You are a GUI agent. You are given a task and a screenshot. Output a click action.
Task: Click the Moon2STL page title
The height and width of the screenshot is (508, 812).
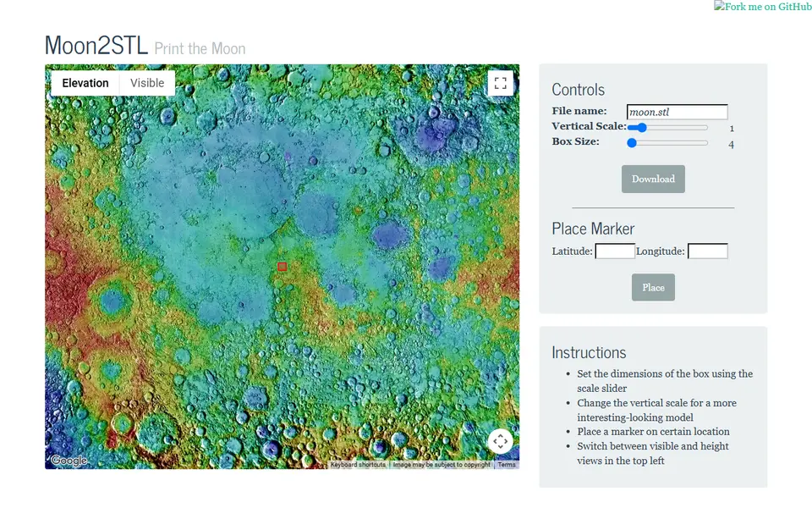point(96,45)
